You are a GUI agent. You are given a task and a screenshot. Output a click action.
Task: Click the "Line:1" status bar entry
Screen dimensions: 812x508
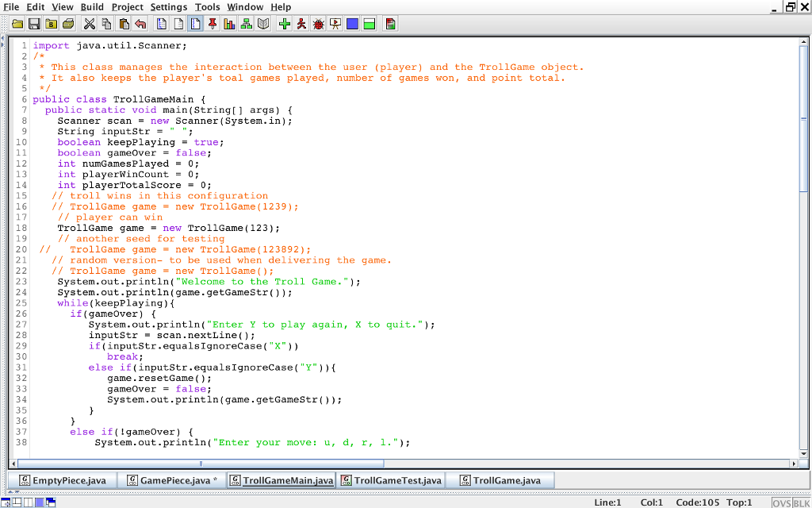[607, 502]
